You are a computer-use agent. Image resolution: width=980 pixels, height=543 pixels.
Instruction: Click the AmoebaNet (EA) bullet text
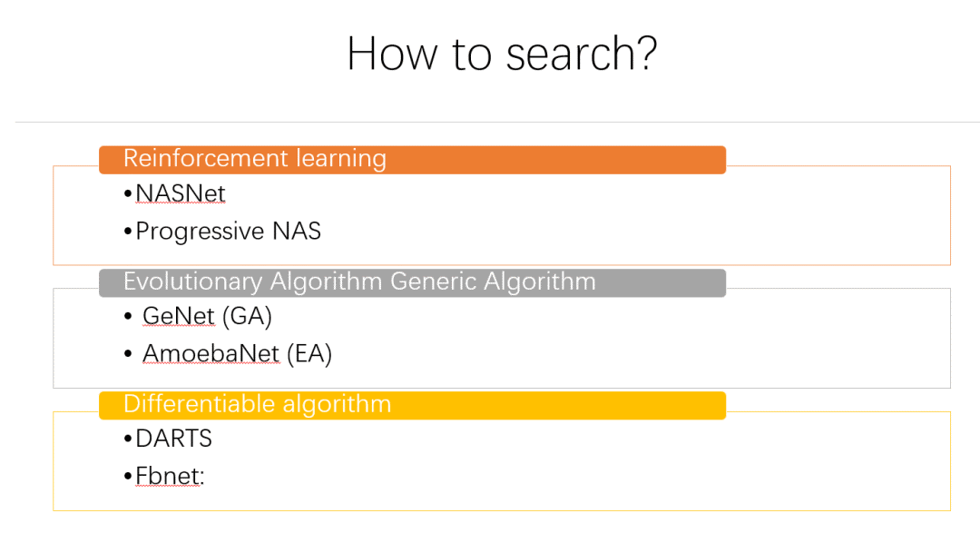pyautogui.click(x=237, y=353)
